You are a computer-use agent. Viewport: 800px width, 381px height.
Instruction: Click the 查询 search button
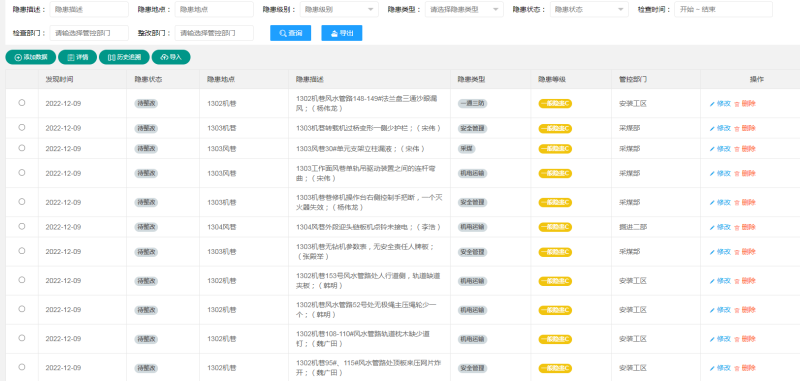(290, 33)
